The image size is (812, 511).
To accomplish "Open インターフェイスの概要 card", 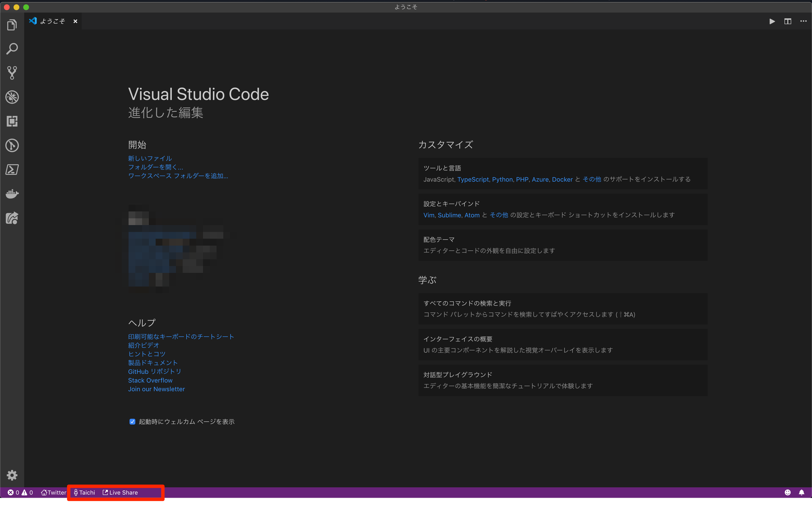I will [x=563, y=344].
